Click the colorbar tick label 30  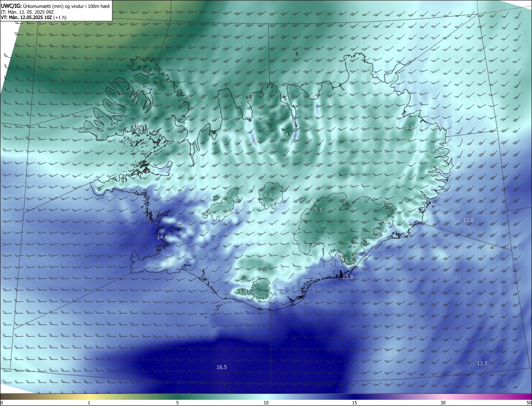[443, 403]
